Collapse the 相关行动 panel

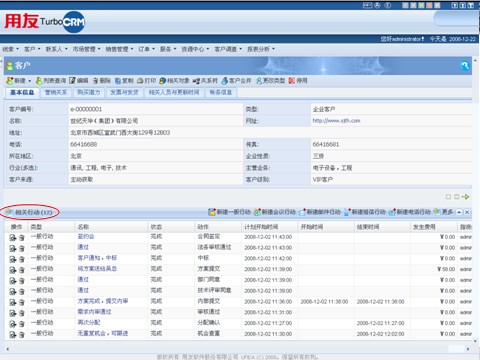click(459, 212)
